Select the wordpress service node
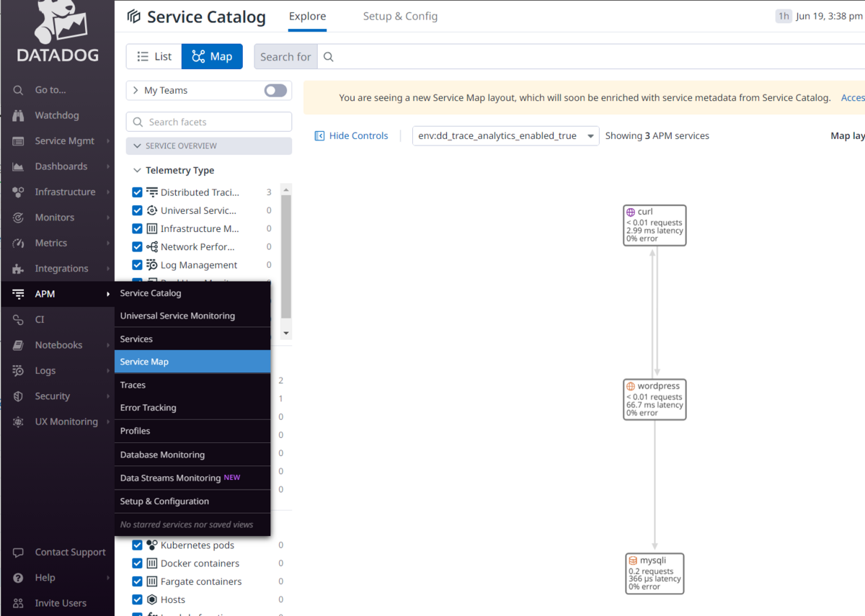Screen dimensions: 865x616 click(655, 400)
